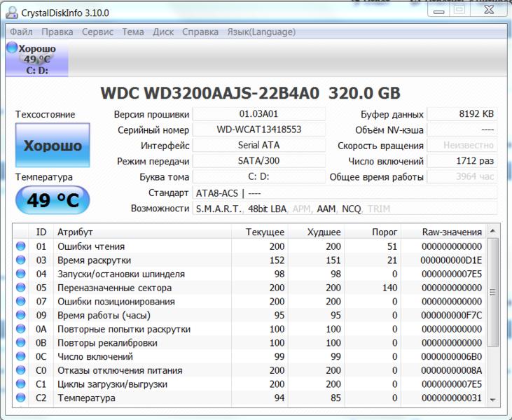Click the 49 °C temperature button

pyautogui.click(x=53, y=200)
